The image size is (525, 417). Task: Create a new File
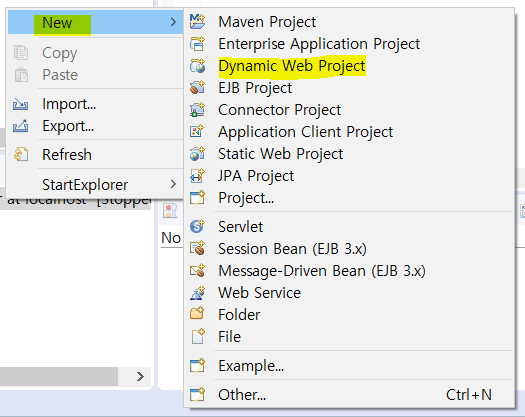click(349, 337)
